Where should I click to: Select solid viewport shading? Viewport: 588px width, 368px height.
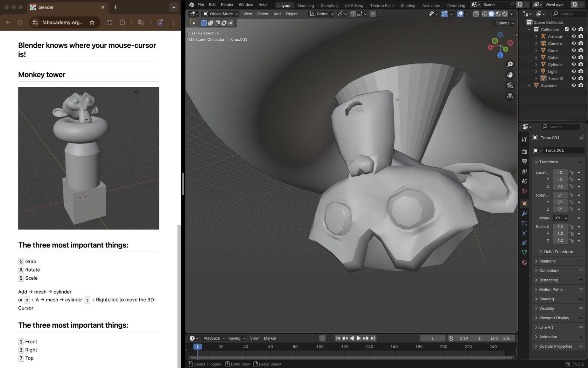[491, 14]
